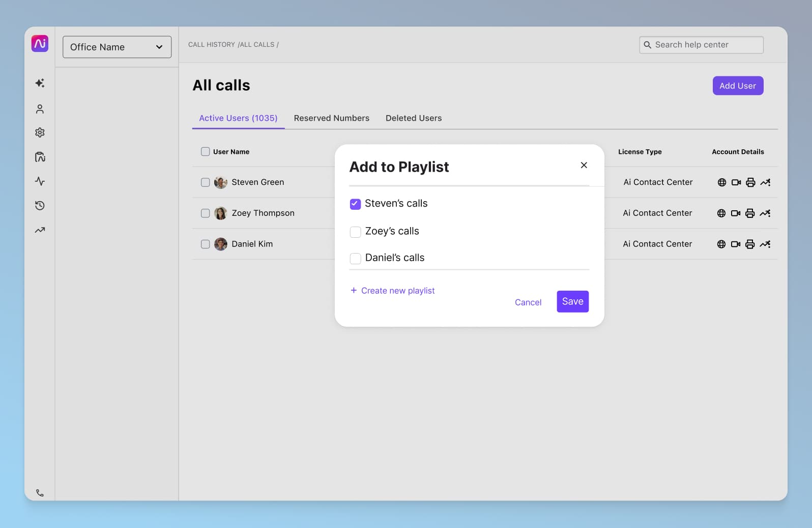Viewport: 812px width, 528px height.
Task: Open the settings gear in sidebar
Action: [40, 132]
